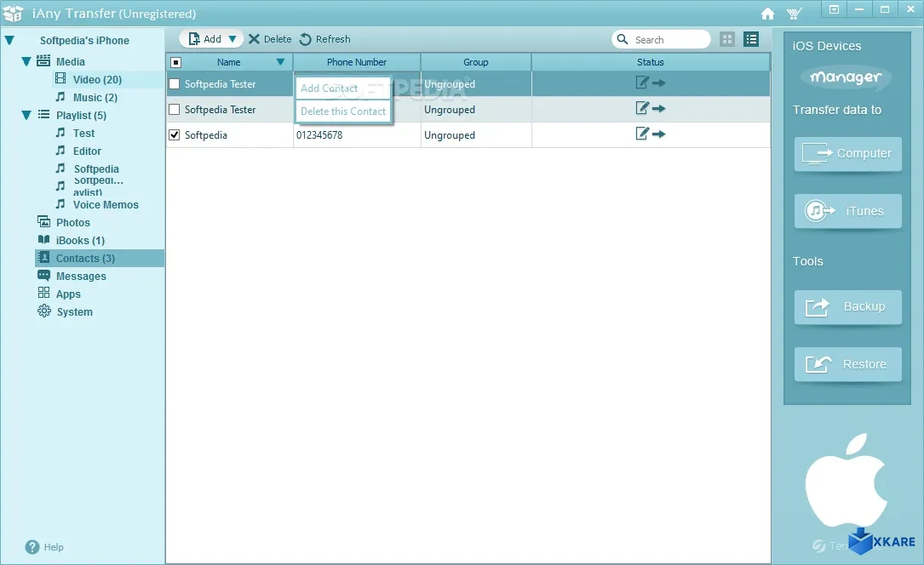This screenshot has height=565, width=924.
Task: Transfer data to iTunes
Action: 847,211
